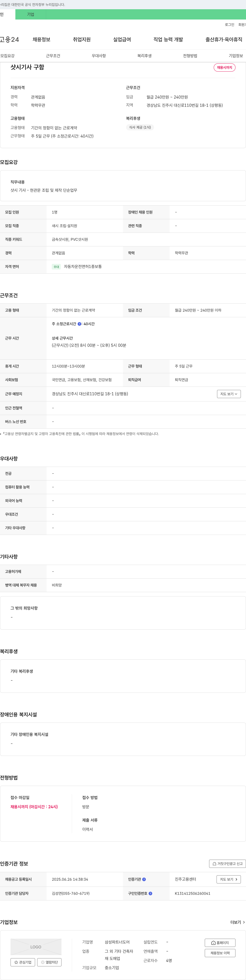
Task: Click 식사 제공 (1식) benefit tag
Action: 140,128
